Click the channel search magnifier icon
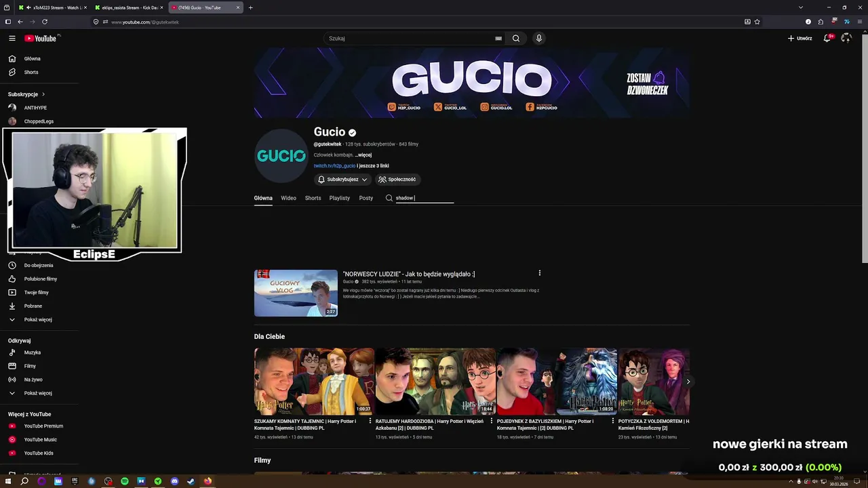The height and width of the screenshot is (488, 868). pyautogui.click(x=389, y=198)
